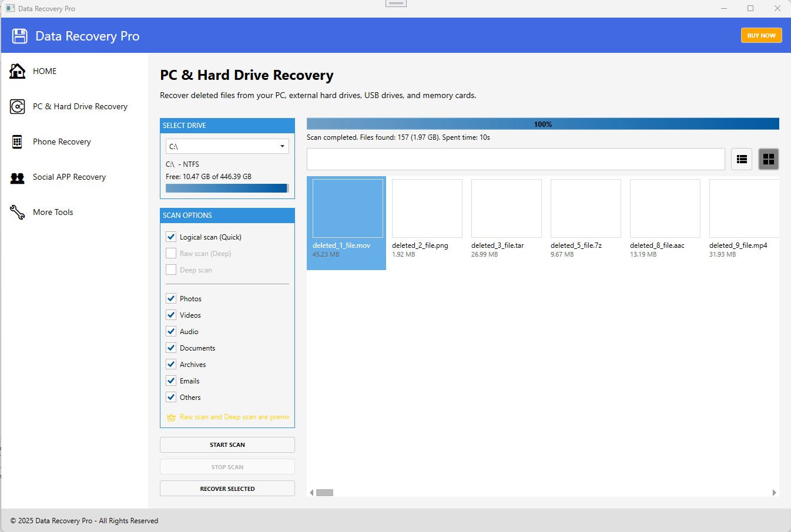Screen dimensions: 791x532
Task: Click the Free: 10.47 GB of 446.39 GB text
Action: (x=209, y=176)
